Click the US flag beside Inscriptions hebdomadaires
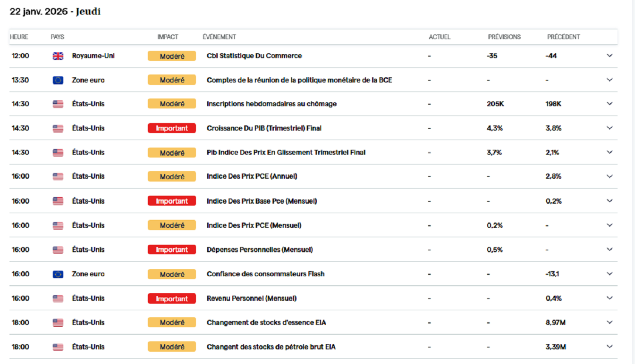 58,104
